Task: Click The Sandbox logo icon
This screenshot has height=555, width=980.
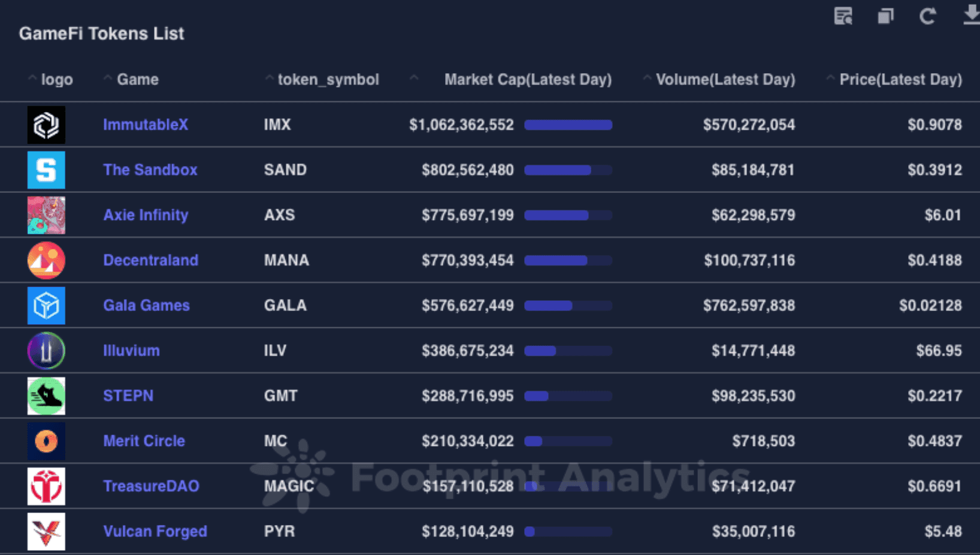Action: (x=46, y=170)
